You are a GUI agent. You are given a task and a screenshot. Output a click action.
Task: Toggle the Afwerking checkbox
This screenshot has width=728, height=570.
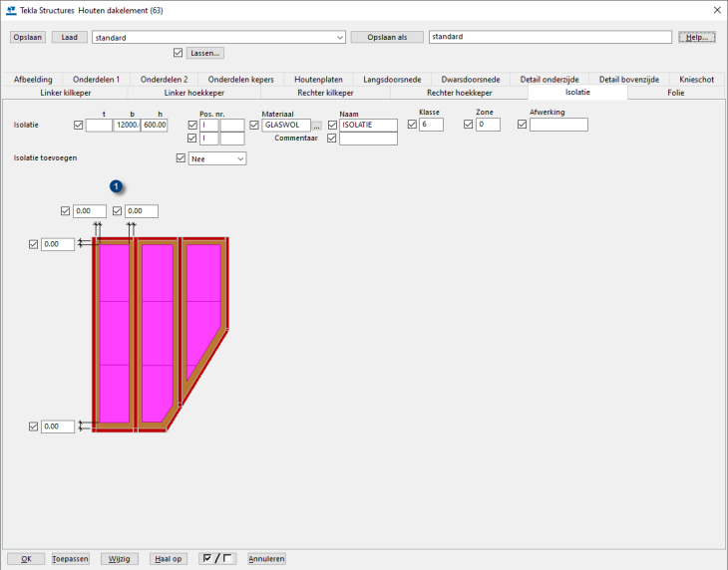pos(522,125)
